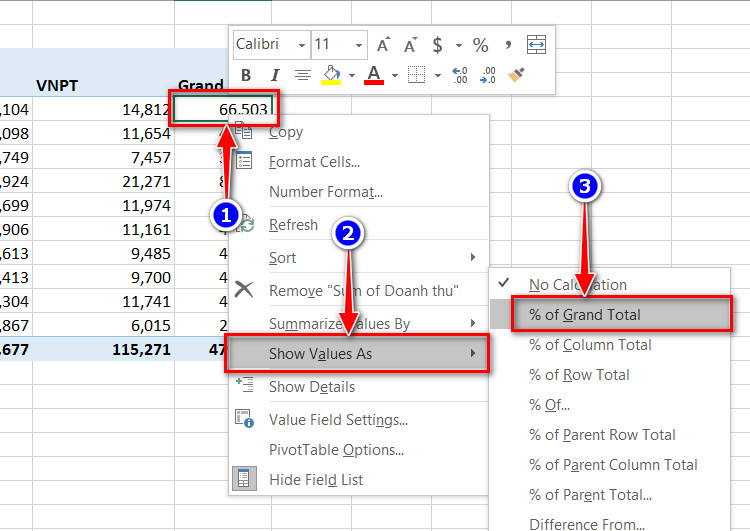Click the Center alignment icon
The width and height of the screenshot is (750, 531).
pyautogui.click(x=302, y=75)
